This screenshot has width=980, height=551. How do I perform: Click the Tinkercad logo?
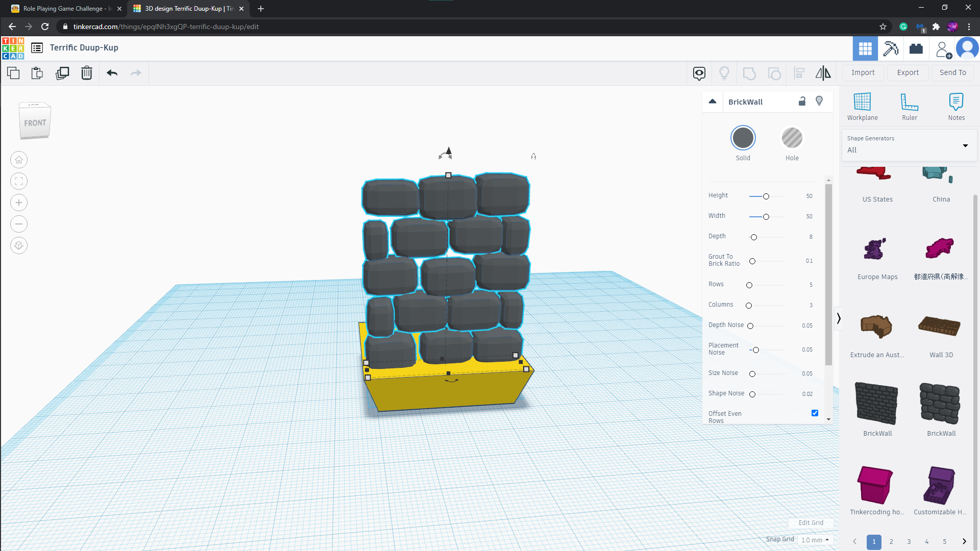click(x=13, y=48)
